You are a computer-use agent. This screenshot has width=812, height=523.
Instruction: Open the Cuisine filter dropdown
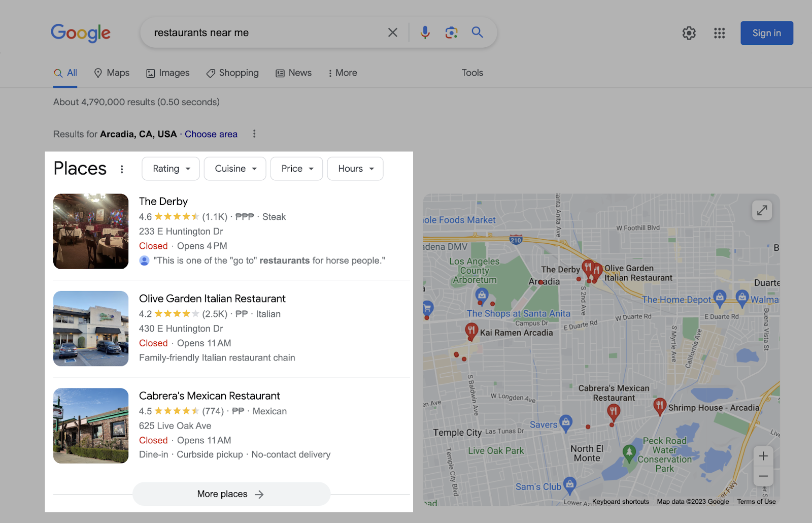(234, 168)
